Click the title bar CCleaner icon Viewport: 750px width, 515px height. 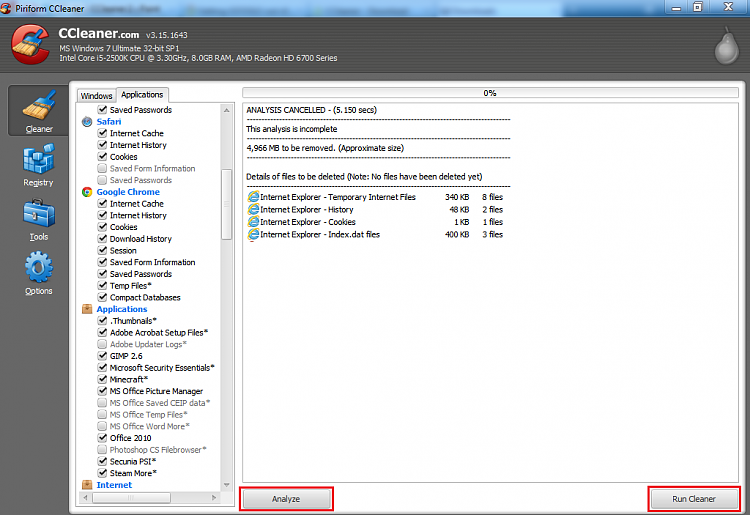tap(6, 8)
